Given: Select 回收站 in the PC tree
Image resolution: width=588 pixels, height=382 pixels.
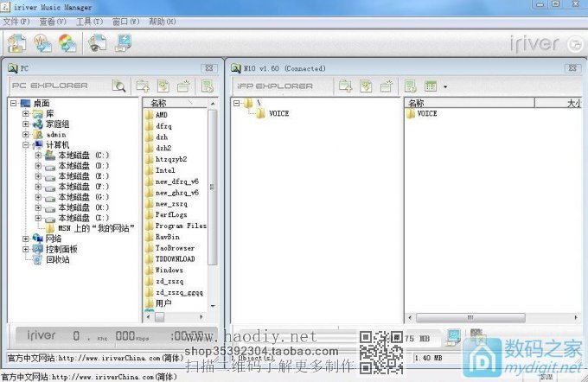Looking at the screenshot, I should (x=57, y=259).
